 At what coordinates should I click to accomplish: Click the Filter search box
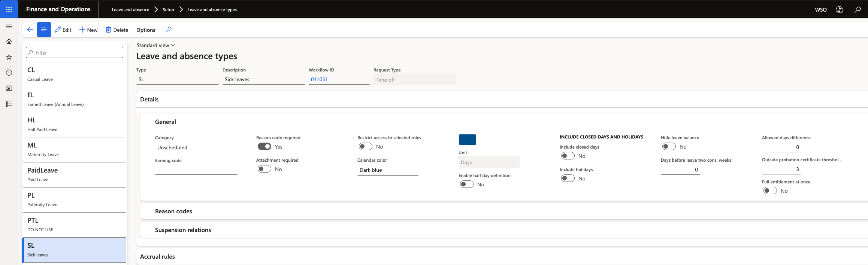[75, 53]
